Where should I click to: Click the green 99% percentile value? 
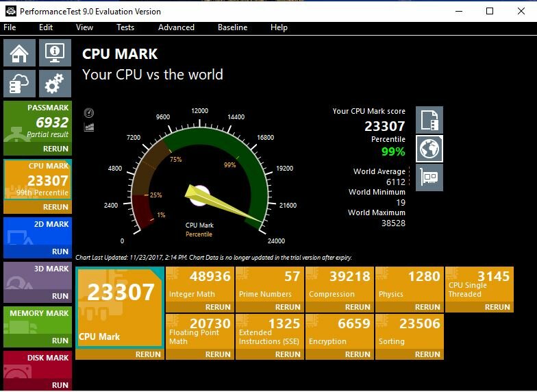tap(393, 151)
